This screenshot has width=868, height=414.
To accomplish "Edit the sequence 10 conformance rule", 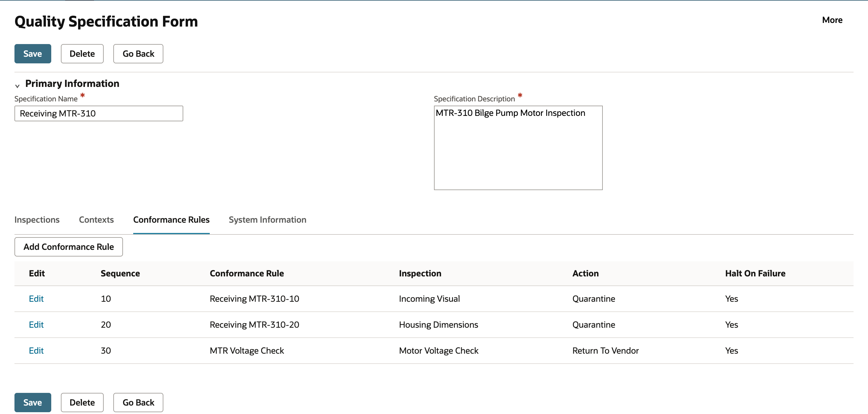I will [36, 299].
